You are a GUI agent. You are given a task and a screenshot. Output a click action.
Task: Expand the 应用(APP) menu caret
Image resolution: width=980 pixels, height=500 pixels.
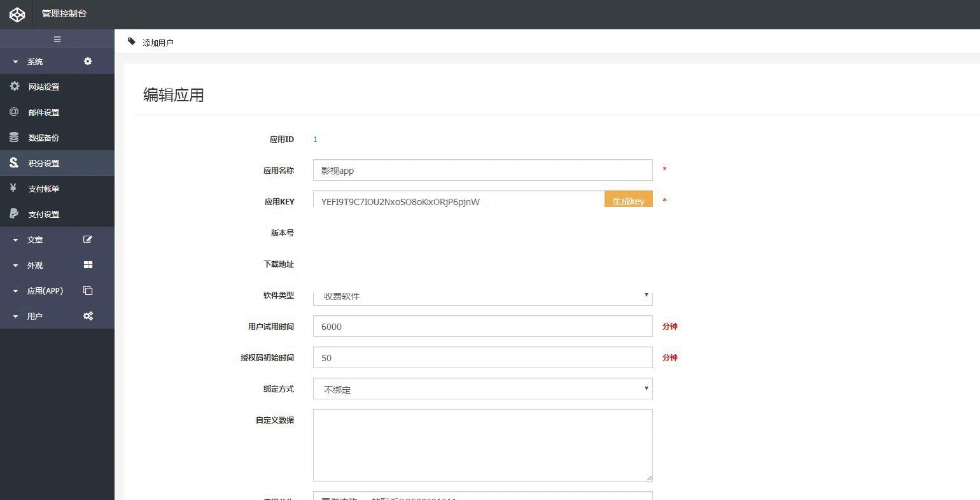tap(15, 291)
